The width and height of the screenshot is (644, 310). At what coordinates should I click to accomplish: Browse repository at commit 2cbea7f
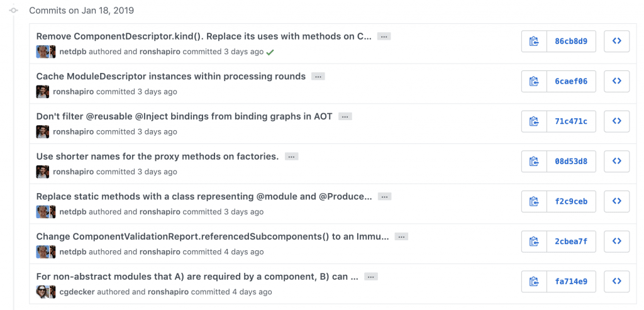point(616,241)
